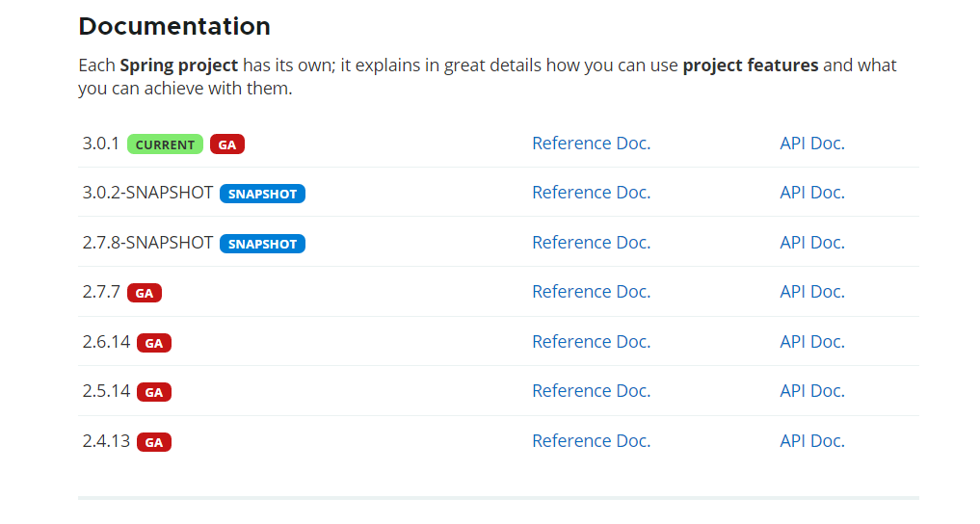
Task: Open Reference Doc. for 2.7.8-SNAPSHOT
Action: (x=592, y=243)
